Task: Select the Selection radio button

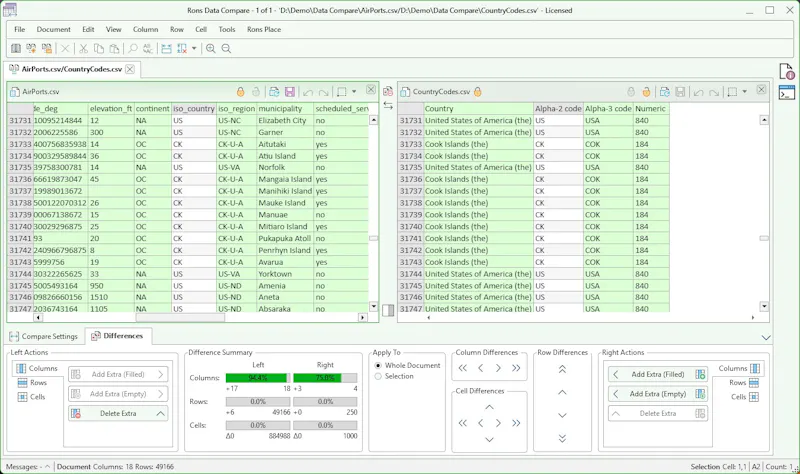Action: tap(378, 377)
